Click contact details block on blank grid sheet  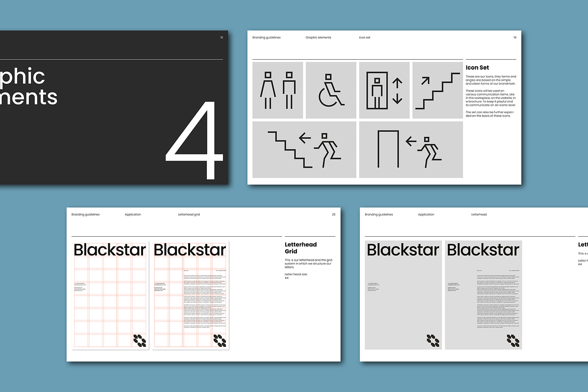pos(80,287)
